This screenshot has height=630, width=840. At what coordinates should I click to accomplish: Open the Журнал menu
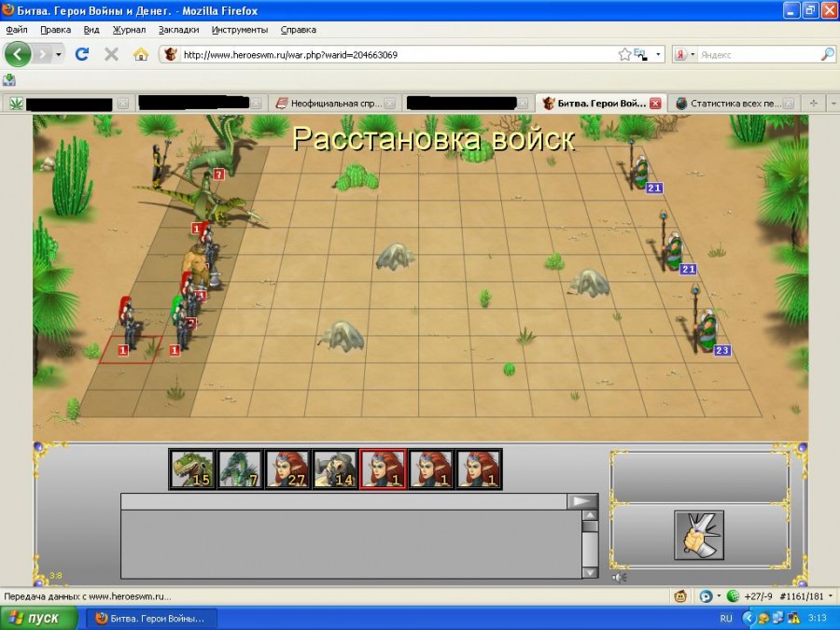129,30
